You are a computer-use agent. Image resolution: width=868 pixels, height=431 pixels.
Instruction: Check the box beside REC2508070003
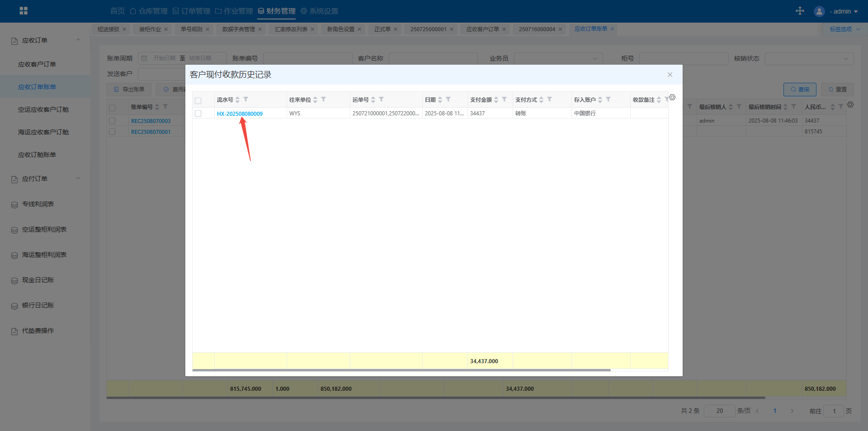[112, 121]
